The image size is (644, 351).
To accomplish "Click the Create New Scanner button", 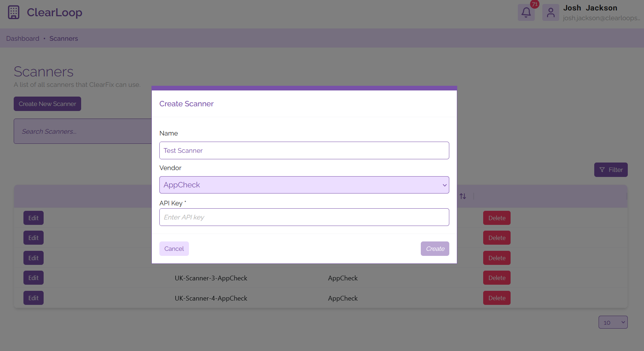I will [x=47, y=104].
